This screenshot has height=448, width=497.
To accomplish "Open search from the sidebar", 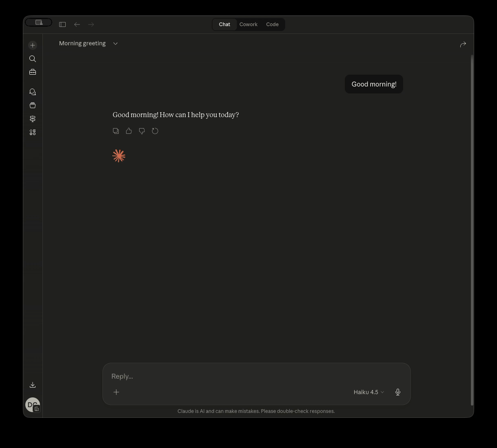I will 33,59.
